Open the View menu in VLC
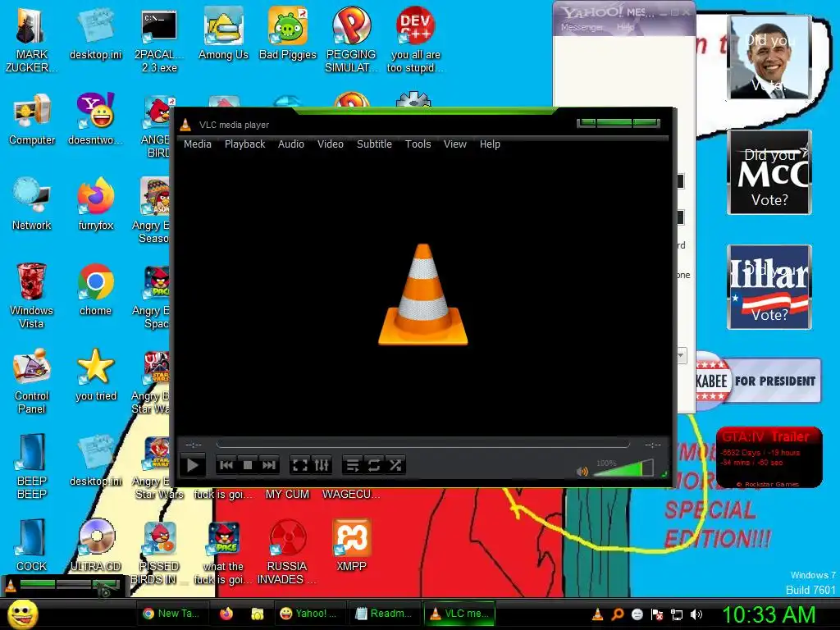Screen dimensions: 840x630 tap(454, 144)
